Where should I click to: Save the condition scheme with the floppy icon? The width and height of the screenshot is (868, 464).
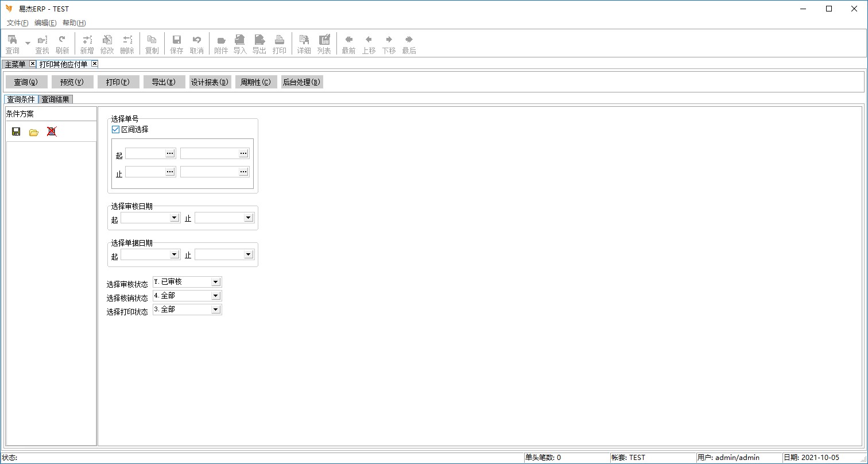16,132
